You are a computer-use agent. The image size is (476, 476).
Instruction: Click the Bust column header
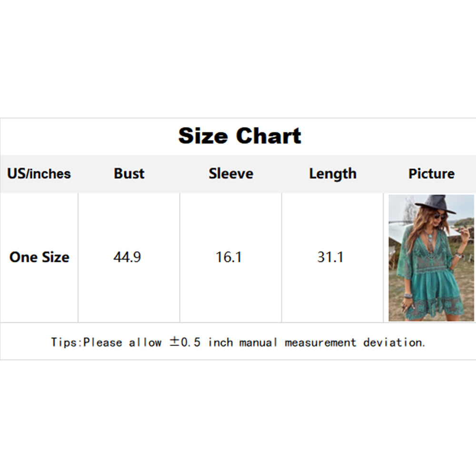(x=129, y=174)
